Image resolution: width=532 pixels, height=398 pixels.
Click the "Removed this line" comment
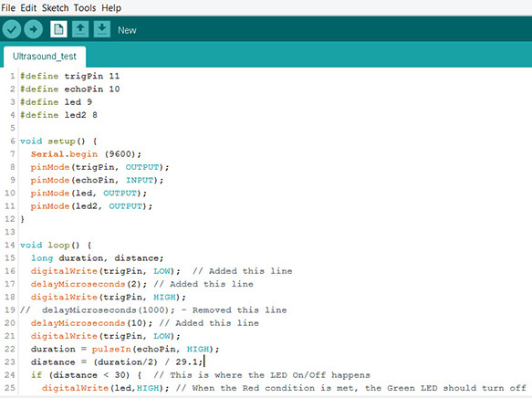coord(239,310)
